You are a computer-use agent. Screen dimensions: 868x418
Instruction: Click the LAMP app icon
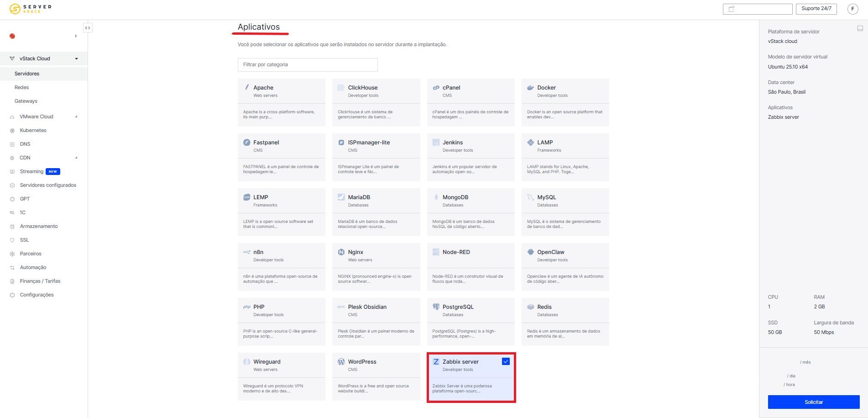pyautogui.click(x=530, y=142)
